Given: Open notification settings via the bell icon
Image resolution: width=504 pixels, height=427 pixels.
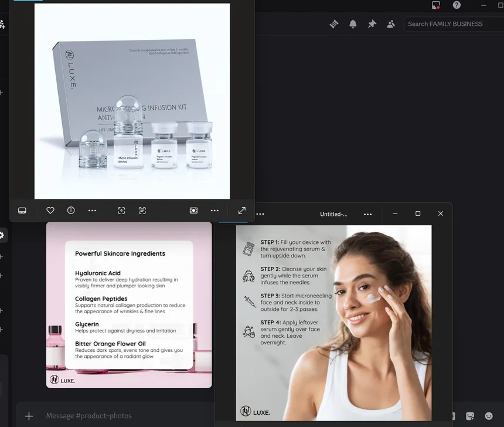Looking at the screenshot, I should pyautogui.click(x=352, y=24).
